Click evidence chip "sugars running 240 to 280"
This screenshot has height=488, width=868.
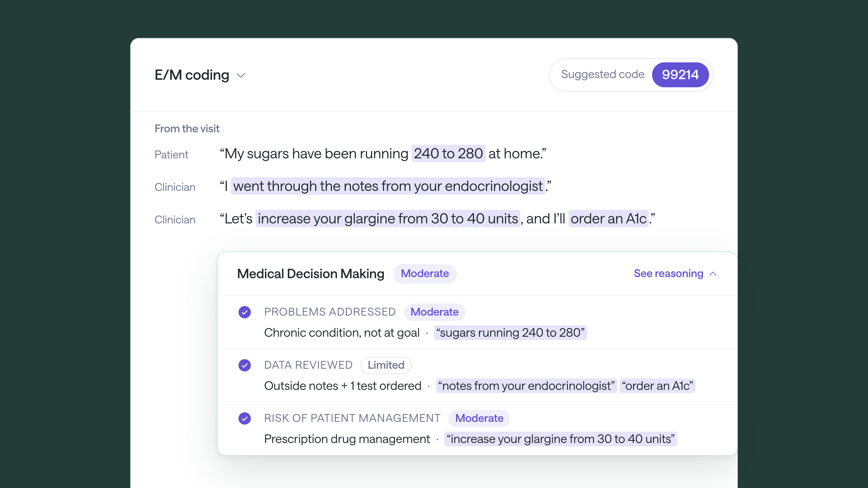point(510,333)
